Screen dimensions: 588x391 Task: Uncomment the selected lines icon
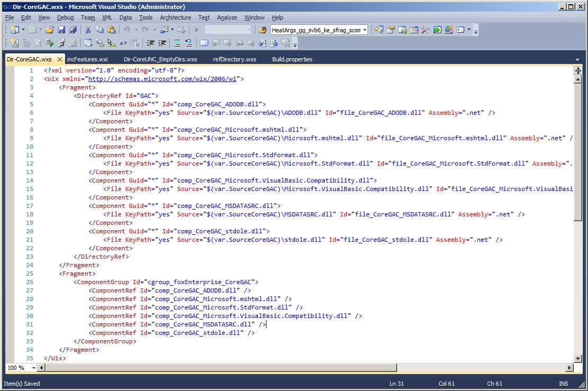(189, 43)
